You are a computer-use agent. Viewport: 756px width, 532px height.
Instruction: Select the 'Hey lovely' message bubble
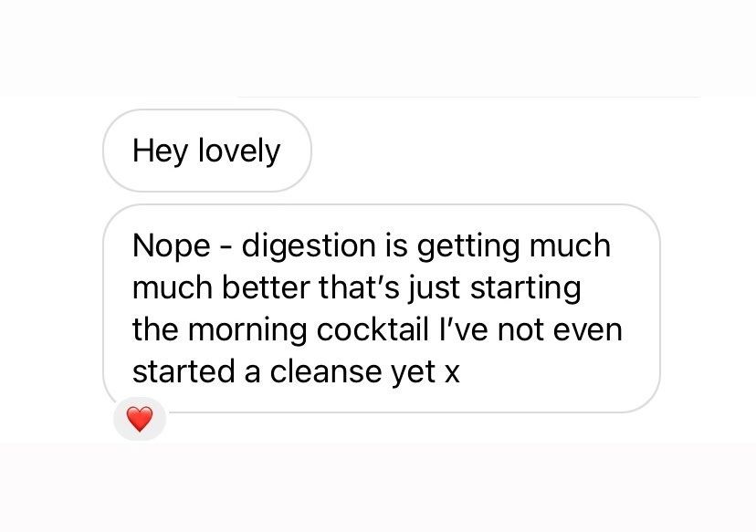pyautogui.click(x=207, y=151)
